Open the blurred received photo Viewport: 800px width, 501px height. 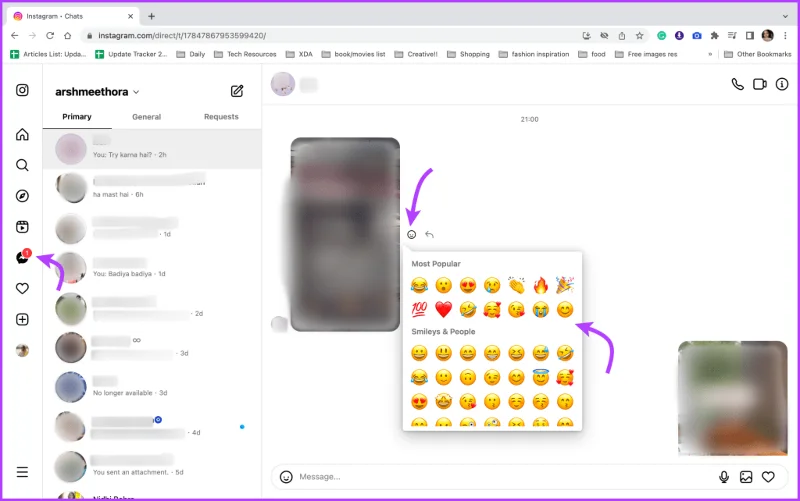pyautogui.click(x=345, y=234)
